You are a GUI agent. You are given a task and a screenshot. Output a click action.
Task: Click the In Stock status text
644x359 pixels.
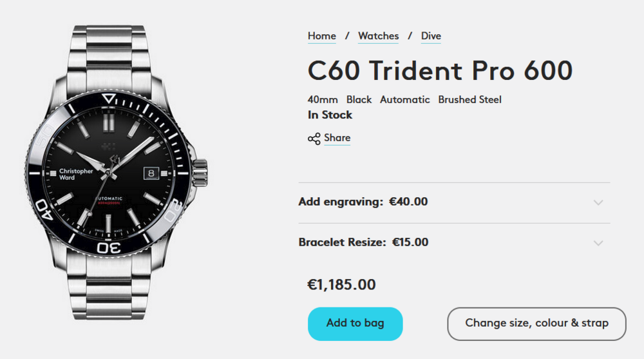(x=330, y=115)
